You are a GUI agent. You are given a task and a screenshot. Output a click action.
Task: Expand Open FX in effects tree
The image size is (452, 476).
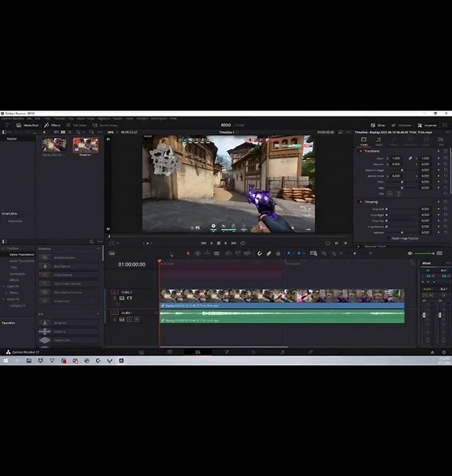point(3,286)
